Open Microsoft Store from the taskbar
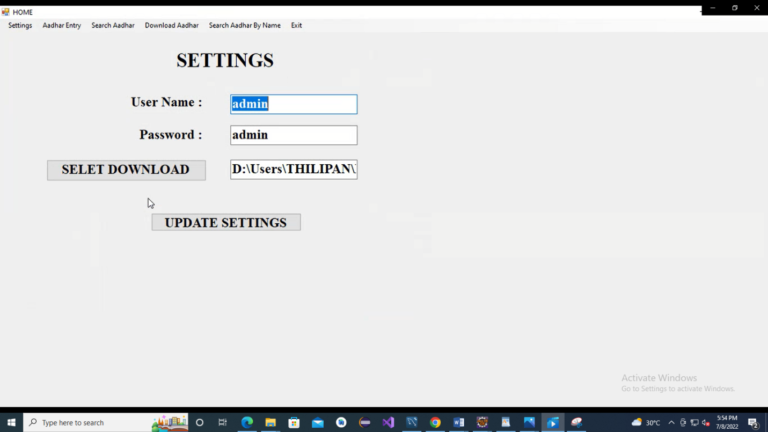The image size is (768, 432). coord(294,422)
